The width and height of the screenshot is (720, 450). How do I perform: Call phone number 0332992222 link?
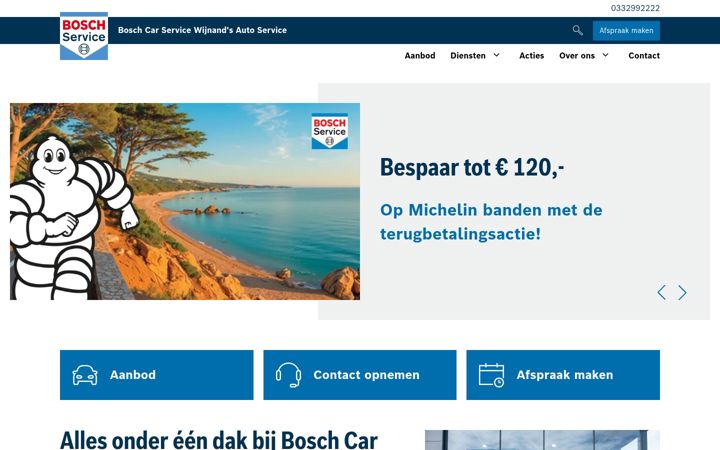(x=635, y=8)
